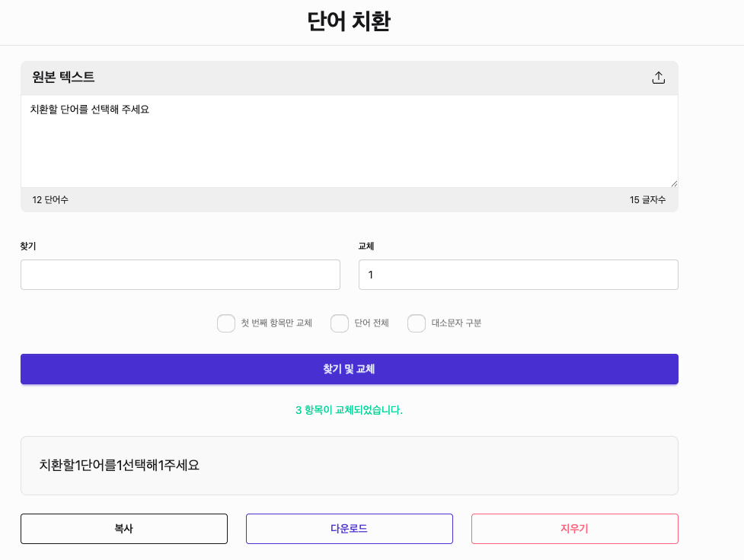This screenshot has width=744, height=560.
Task: Click the upload file icon in 원본 텍스트 header
Action: 658,78
